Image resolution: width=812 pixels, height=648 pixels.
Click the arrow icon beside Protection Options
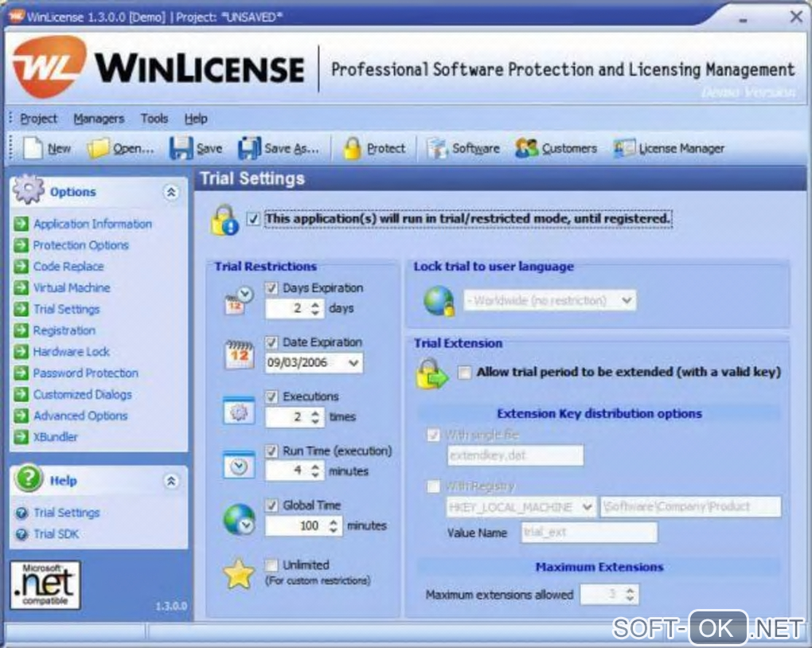(21, 245)
